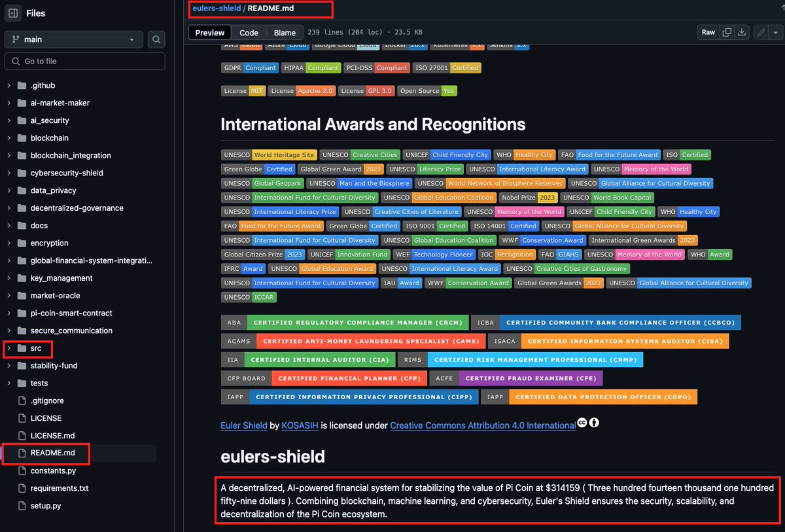Click the Nobel Prize 2023 badge
The width and height of the screenshot is (785, 532).
pyautogui.click(x=529, y=198)
